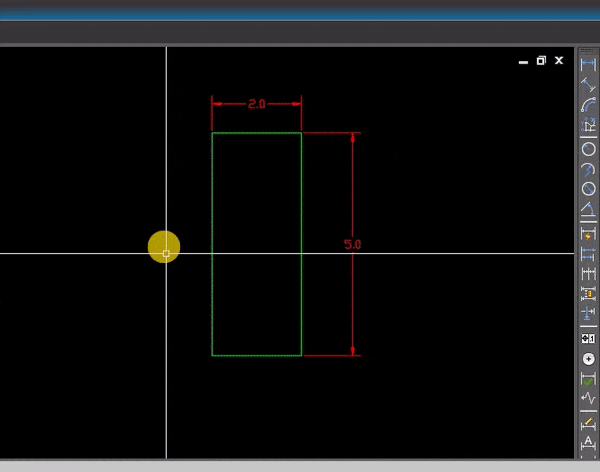The height and width of the screenshot is (472, 600).
Task: Close the drawing window
Action: point(559,60)
